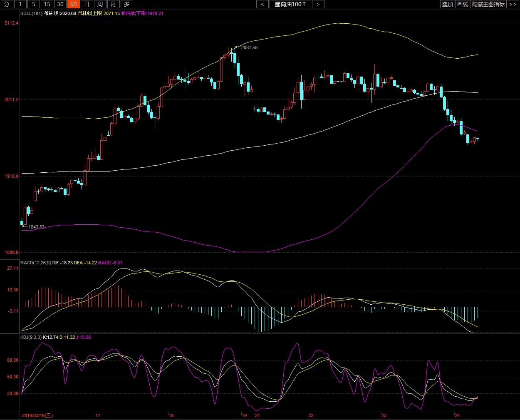Toggle 隐藏主图指标 to hide main indicator

point(488,4)
